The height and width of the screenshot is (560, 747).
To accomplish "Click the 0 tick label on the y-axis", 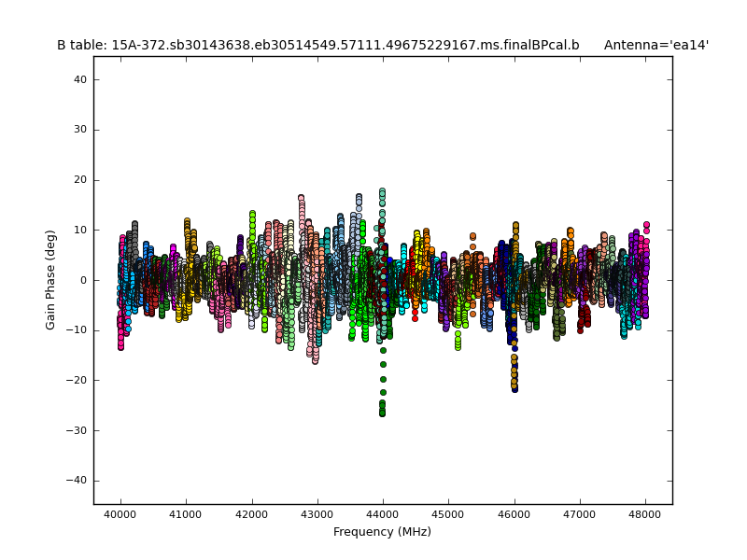I will pyautogui.click(x=83, y=280).
